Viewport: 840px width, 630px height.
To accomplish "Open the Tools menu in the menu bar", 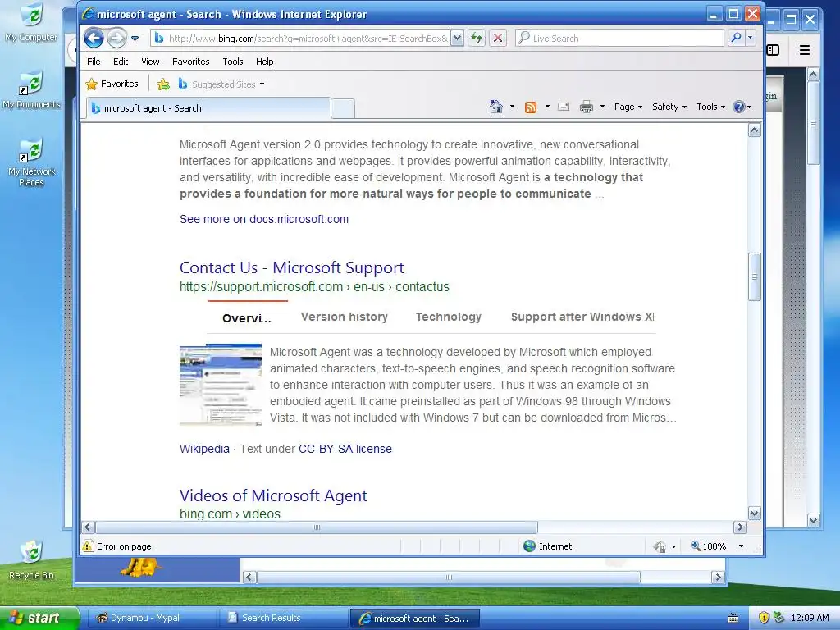I will tap(232, 62).
